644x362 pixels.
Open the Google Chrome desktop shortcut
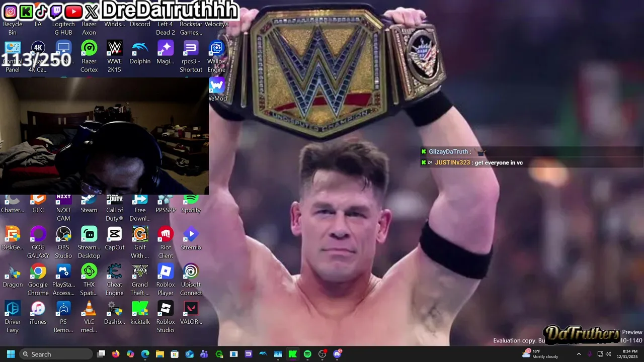[38, 280]
